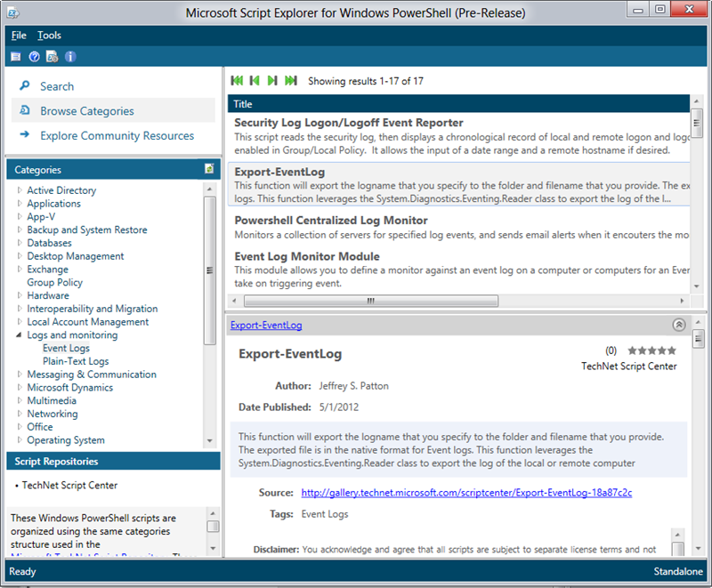Collapse the details pane with chevron button
This screenshot has width=712, height=588.
point(679,325)
